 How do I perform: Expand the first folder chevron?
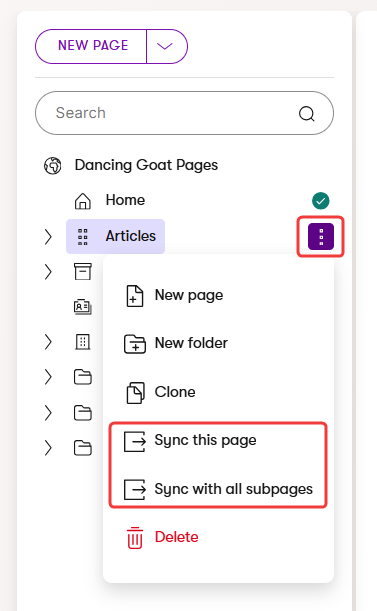(x=48, y=377)
